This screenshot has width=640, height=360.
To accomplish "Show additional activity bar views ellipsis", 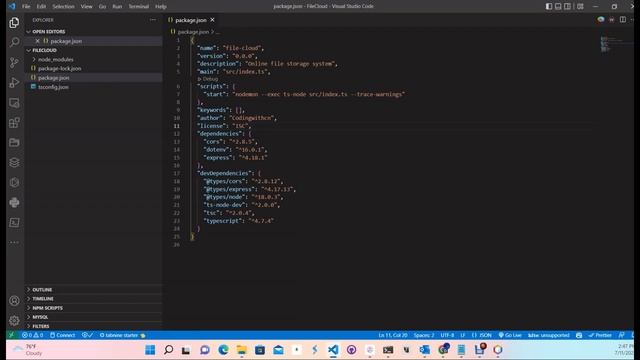I will (x=14, y=242).
